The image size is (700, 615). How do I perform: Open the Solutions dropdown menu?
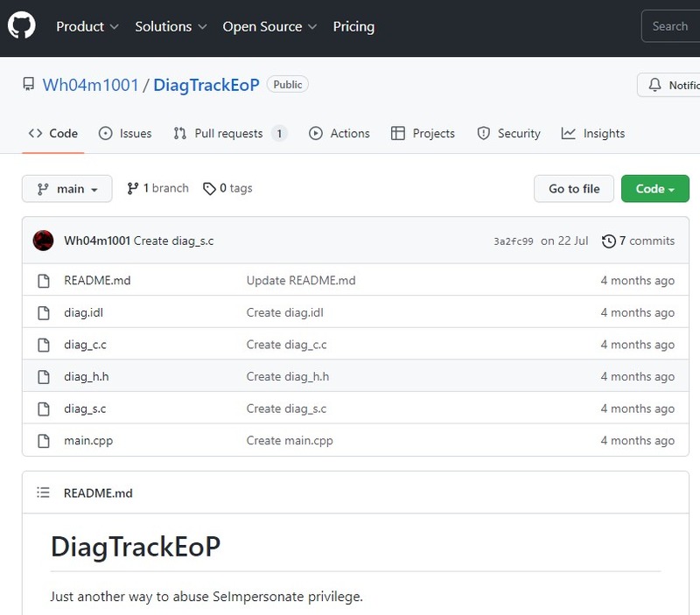click(171, 27)
